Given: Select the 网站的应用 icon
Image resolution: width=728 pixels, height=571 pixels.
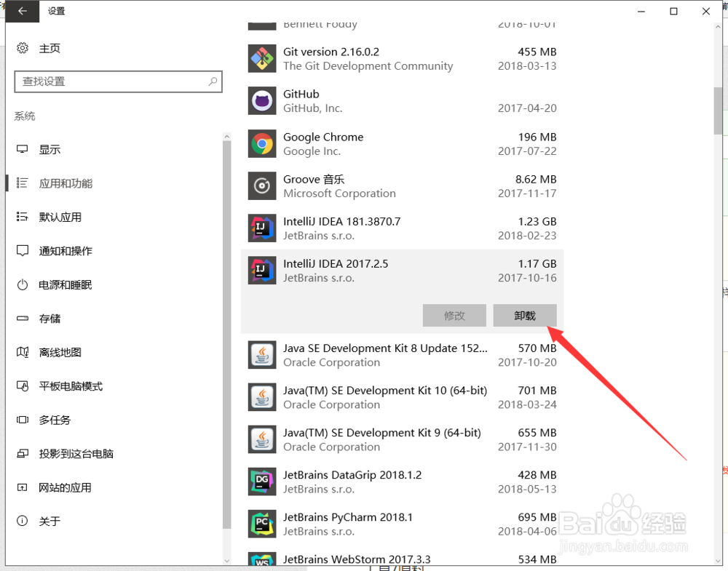Looking at the screenshot, I should [x=23, y=487].
